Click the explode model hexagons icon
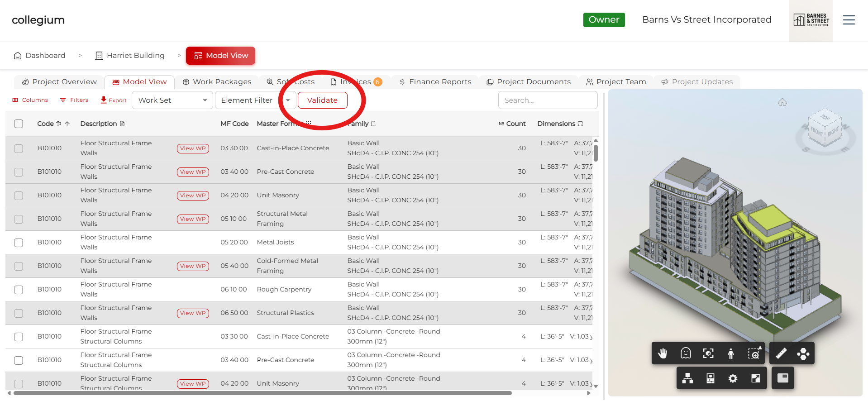The height and width of the screenshot is (401, 868). pos(803,353)
